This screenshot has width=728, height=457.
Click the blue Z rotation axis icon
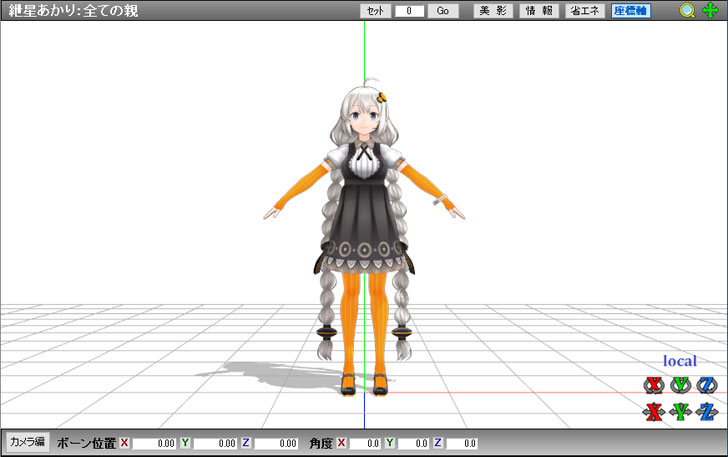(x=708, y=385)
